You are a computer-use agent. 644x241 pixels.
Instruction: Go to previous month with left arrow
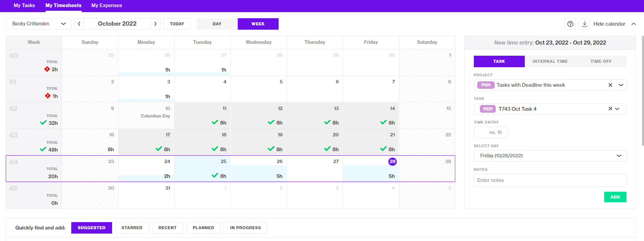pos(79,24)
